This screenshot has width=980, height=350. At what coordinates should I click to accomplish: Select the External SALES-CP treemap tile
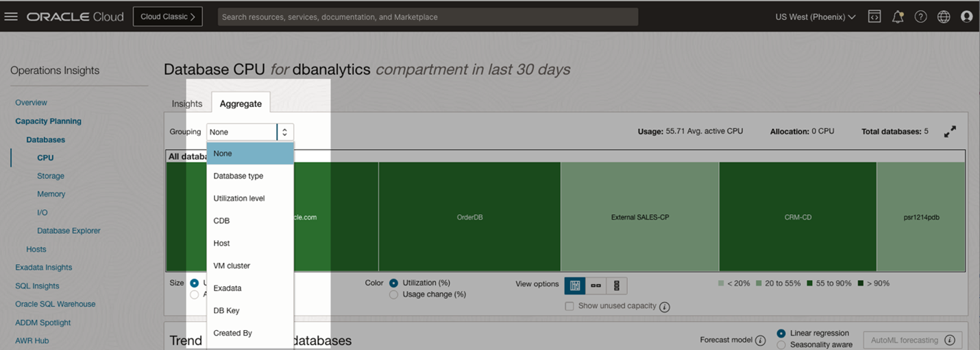coord(640,217)
